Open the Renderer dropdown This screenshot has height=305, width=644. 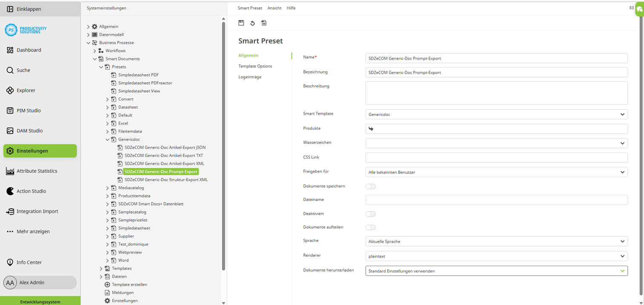point(497,256)
